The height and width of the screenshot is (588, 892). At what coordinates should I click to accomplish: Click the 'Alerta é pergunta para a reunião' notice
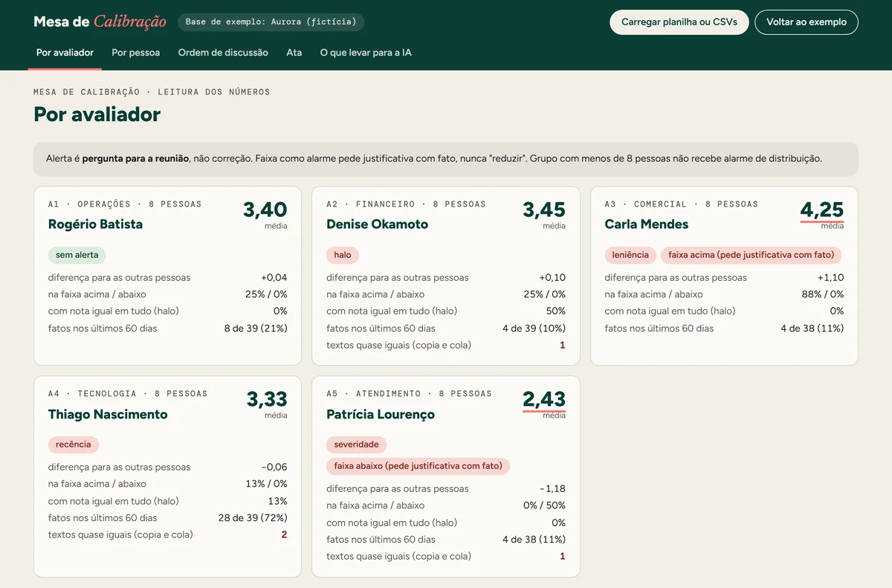(x=446, y=159)
